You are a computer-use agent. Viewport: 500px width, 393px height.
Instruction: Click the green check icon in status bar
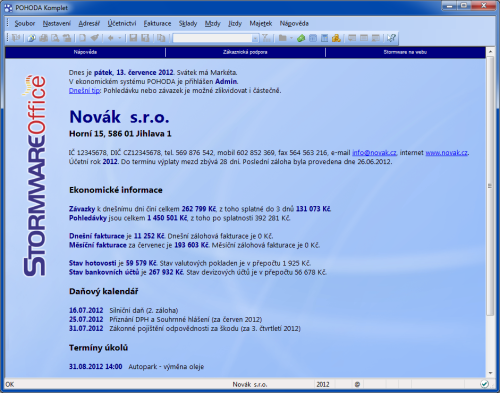click(x=484, y=384)
